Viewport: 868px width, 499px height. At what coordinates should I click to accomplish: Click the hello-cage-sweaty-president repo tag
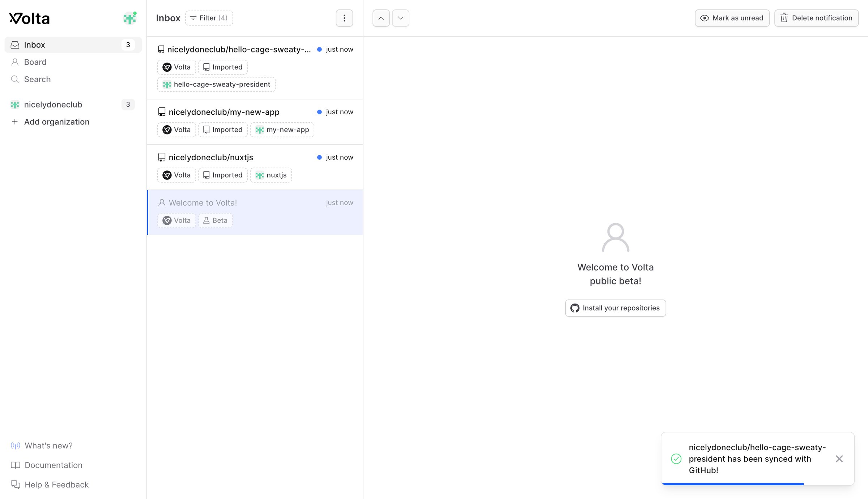coord(216,85)
